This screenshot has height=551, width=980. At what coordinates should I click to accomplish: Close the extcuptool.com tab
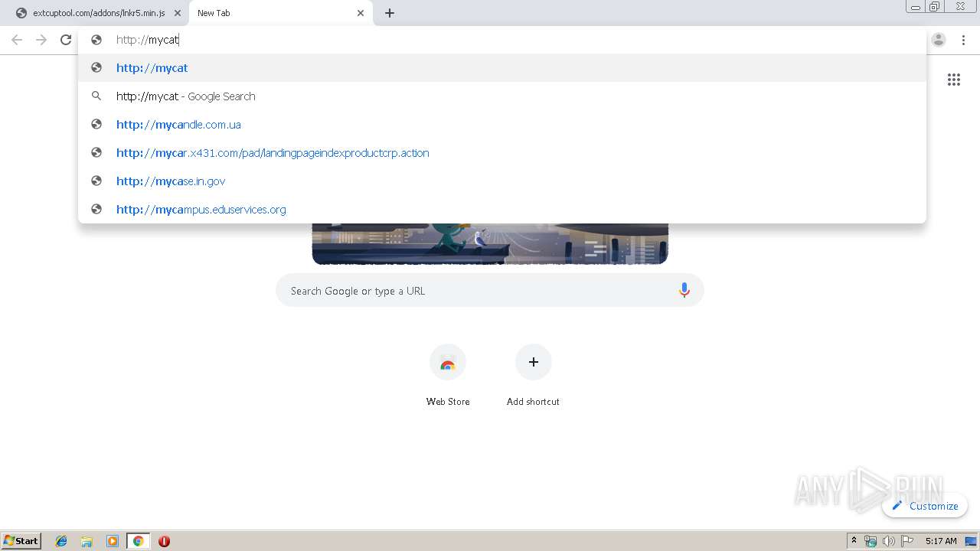[x=177, y=13]
